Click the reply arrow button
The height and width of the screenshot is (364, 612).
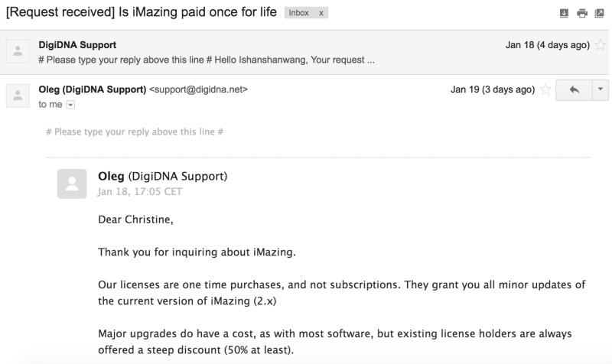tap(575, 89)
